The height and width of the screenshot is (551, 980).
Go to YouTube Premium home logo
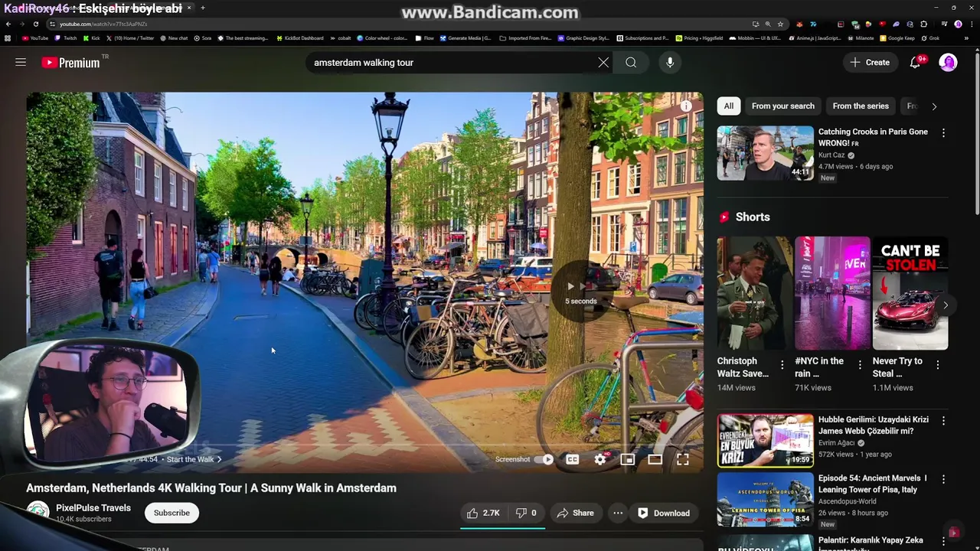tap(70, 63)
